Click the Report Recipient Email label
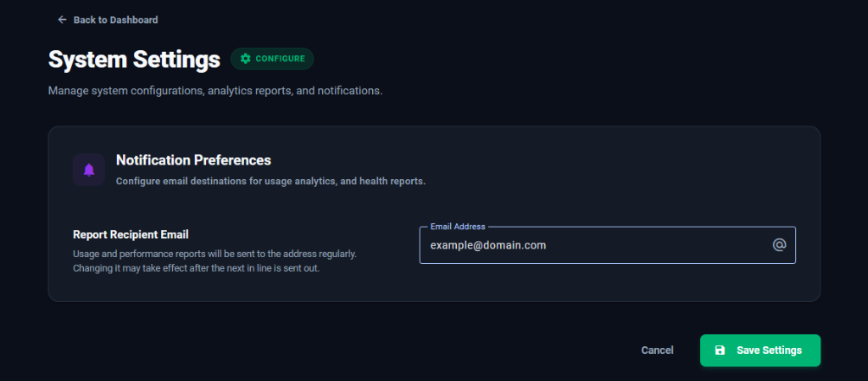The height and width of the screenshot is (381, 868). [x=131, y=235]
